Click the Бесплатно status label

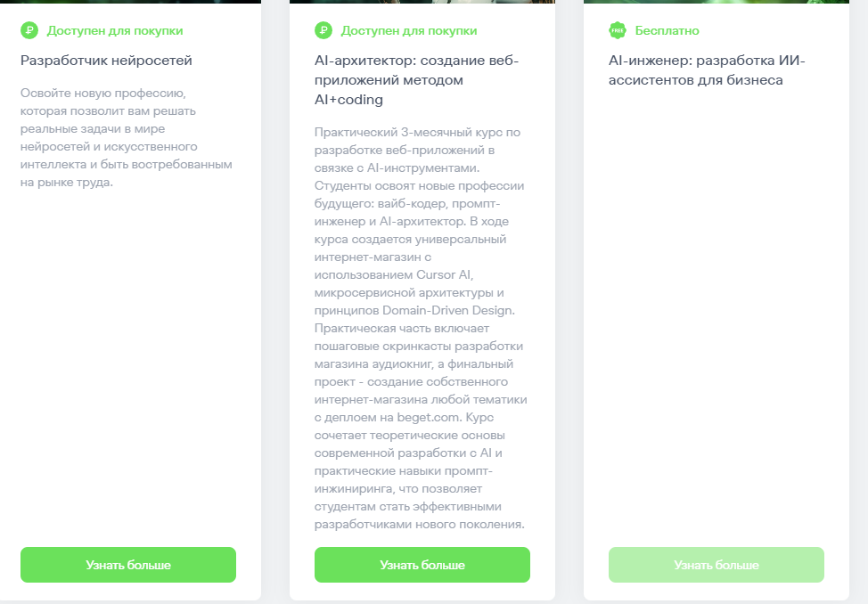point(667,30)
